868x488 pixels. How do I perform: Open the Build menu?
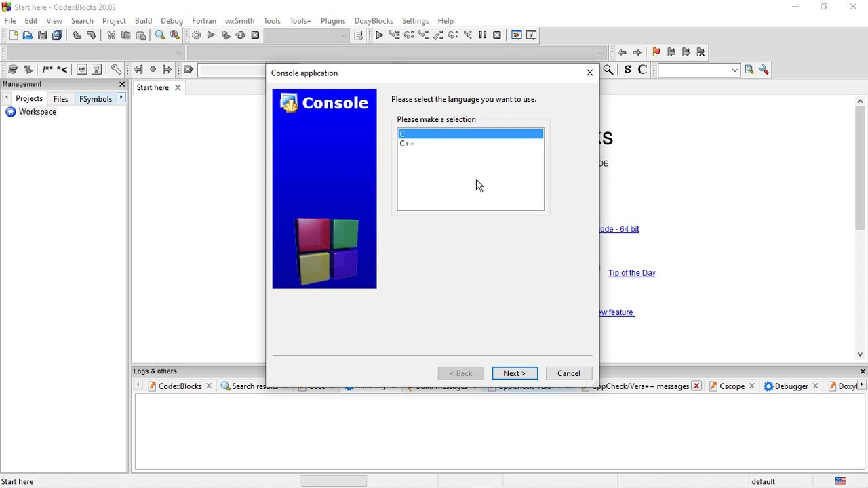pyautogui.click(x=143, y=21)
